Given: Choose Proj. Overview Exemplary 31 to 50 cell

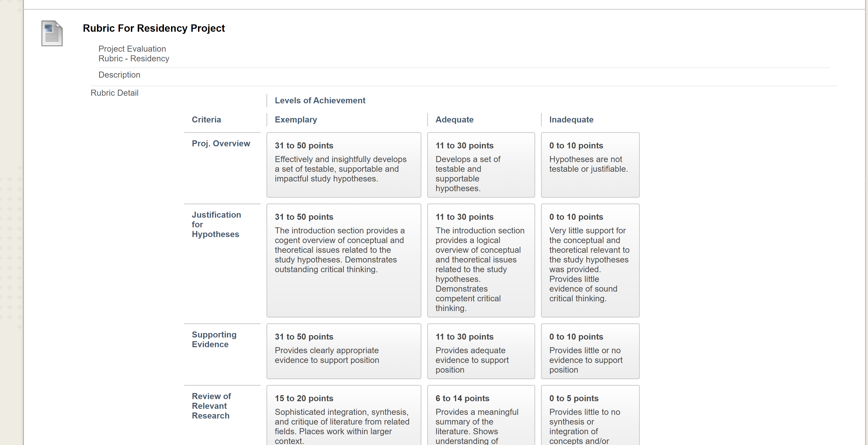Looking at the screenshot, I should coord(344,165).
